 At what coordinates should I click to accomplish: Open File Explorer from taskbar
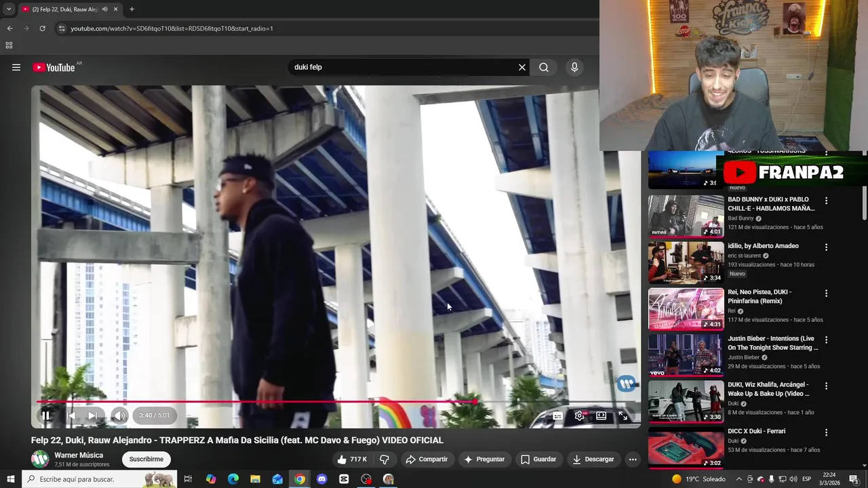[x=255, y=479]
